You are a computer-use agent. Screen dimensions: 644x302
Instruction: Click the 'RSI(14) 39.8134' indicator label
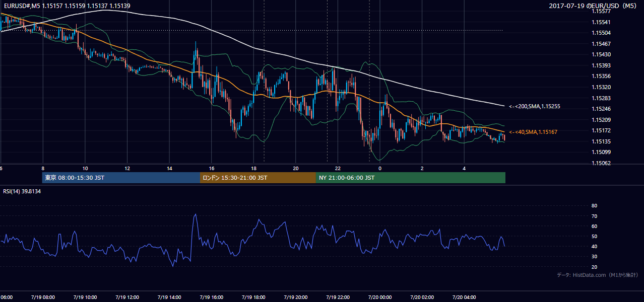tap(22, 191)
